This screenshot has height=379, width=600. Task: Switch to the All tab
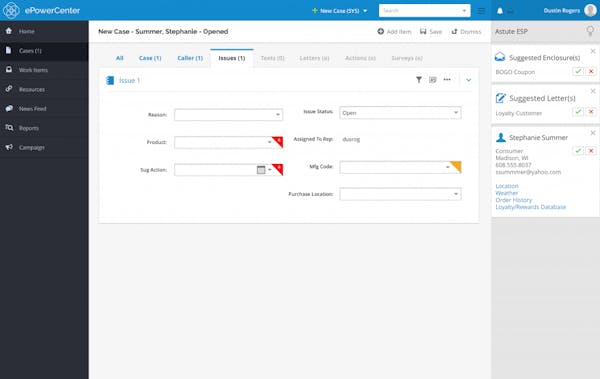click(119, 58)
